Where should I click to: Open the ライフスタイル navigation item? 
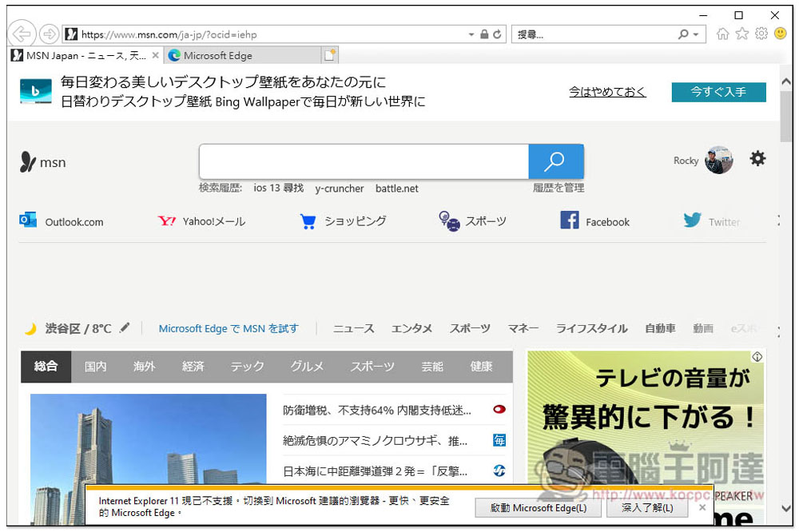[x=591, y=328]
